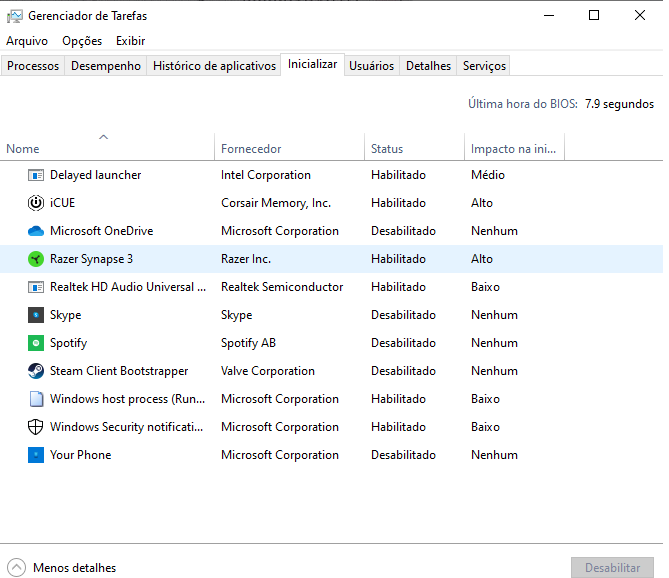Click the iCUE power-symbol icon
Image resolution: width=669 pixels, height=578 pixels.
[x=36, y=203]
